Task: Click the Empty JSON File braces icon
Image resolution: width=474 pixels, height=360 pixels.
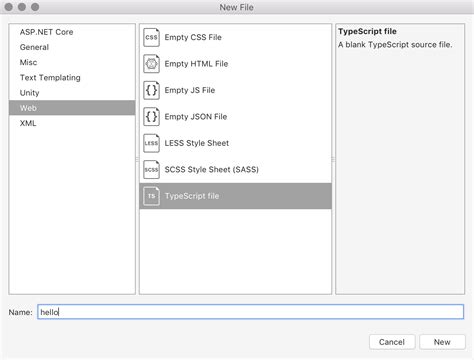Action: [x=151, y=117]
